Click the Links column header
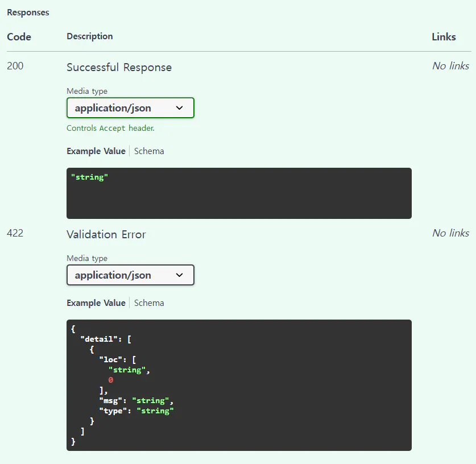This screenshot has height=464, width=476. tap(444, 37)
